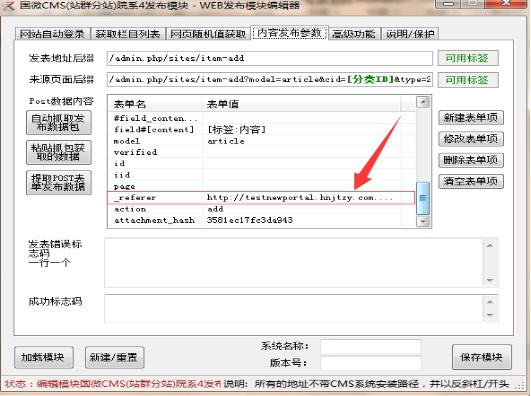The height and width of the screenshot is (396, 531).
Task: Click 自动抓取发布数据包 button
Action: [58, 122]
